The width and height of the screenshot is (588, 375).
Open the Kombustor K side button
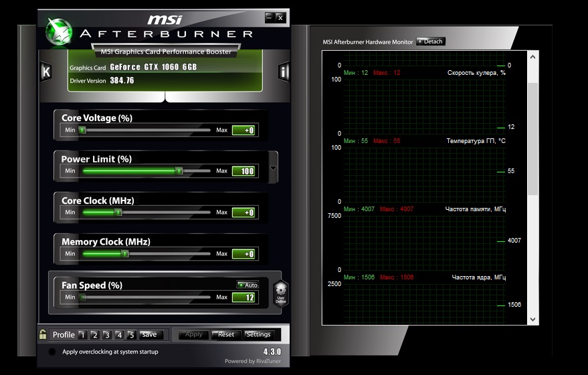tap(45, 71)
